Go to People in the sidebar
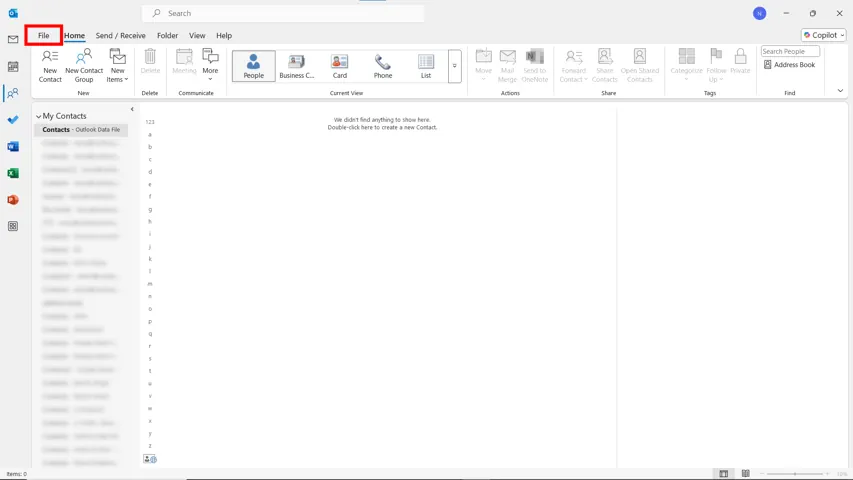 click(13, 93)
